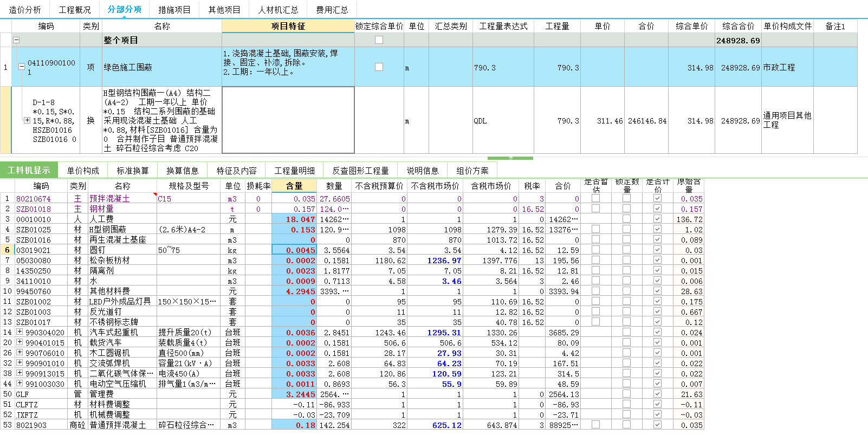Select the 机械费调整 row JXFTZ

[352, 415]
